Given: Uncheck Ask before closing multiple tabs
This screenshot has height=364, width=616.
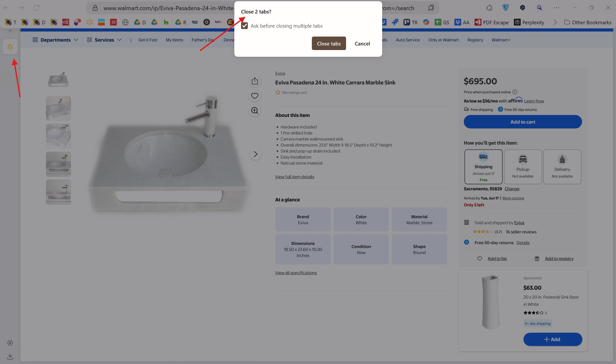Looking at the screenshot, I should click(244, 26).
